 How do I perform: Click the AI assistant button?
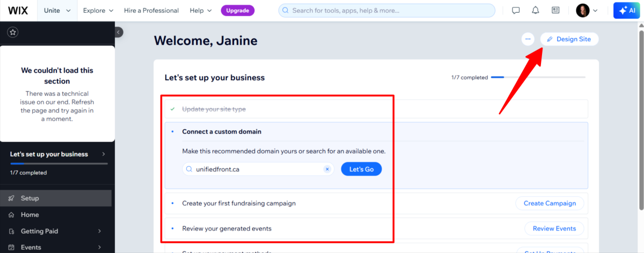[628, 10]
